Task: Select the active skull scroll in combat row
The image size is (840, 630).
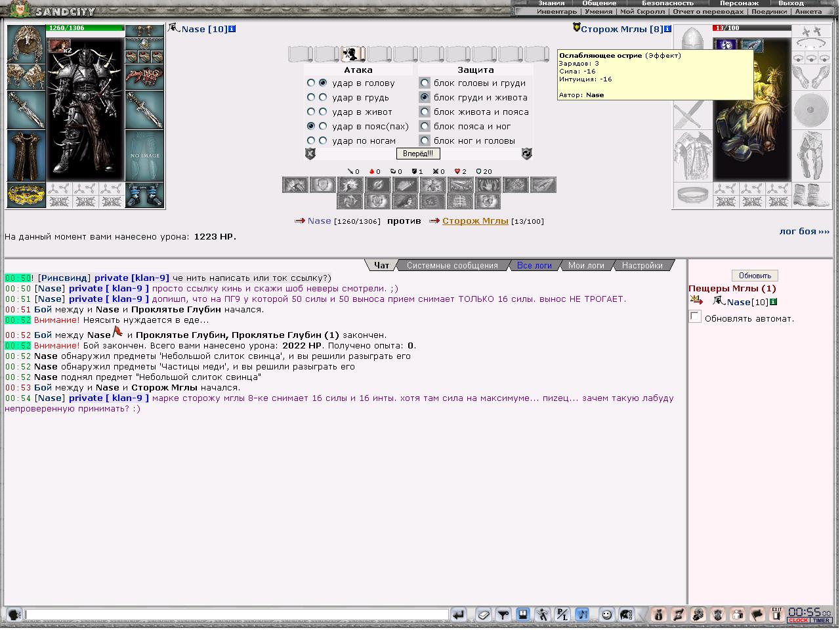Action: click(x=352, y=53)
